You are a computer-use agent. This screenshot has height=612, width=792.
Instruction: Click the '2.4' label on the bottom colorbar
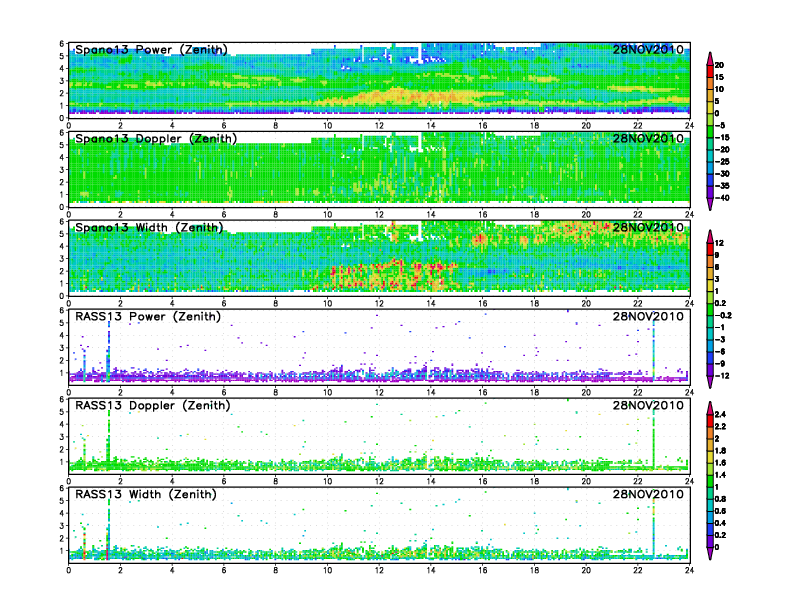(720, 414)
